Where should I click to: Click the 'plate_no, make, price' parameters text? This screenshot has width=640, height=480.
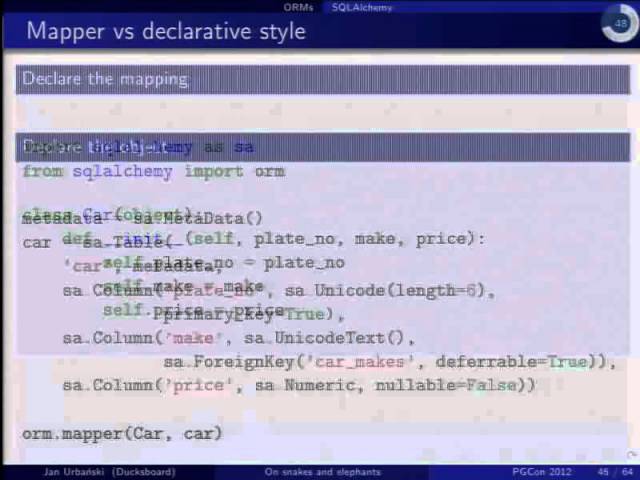(x=360, y=239)
